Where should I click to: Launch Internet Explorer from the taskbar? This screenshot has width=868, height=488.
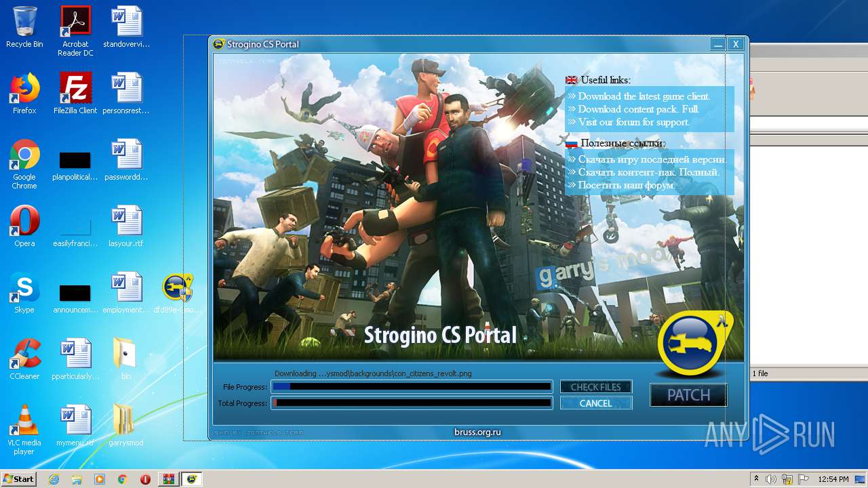54,479
